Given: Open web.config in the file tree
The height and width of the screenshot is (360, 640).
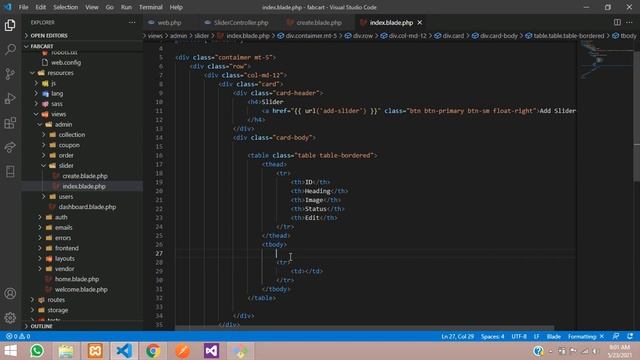Looking at the screenshot, I should (x=66, y=62).
